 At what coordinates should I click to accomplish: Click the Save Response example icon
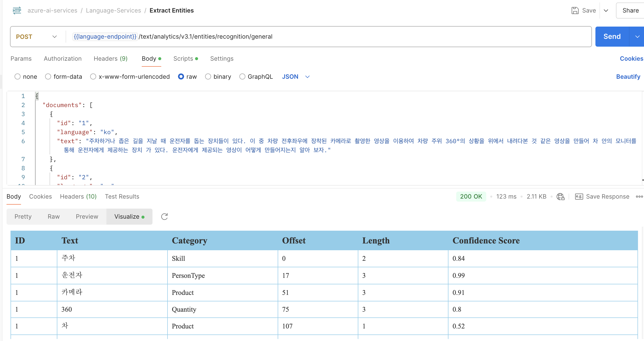tap(579, 197)
